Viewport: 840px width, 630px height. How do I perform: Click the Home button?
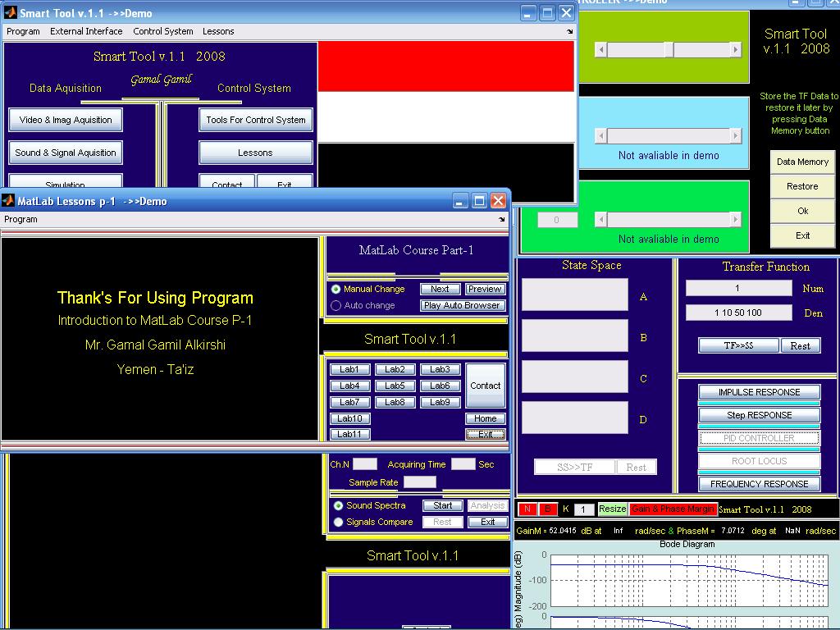tap(486, 418)
